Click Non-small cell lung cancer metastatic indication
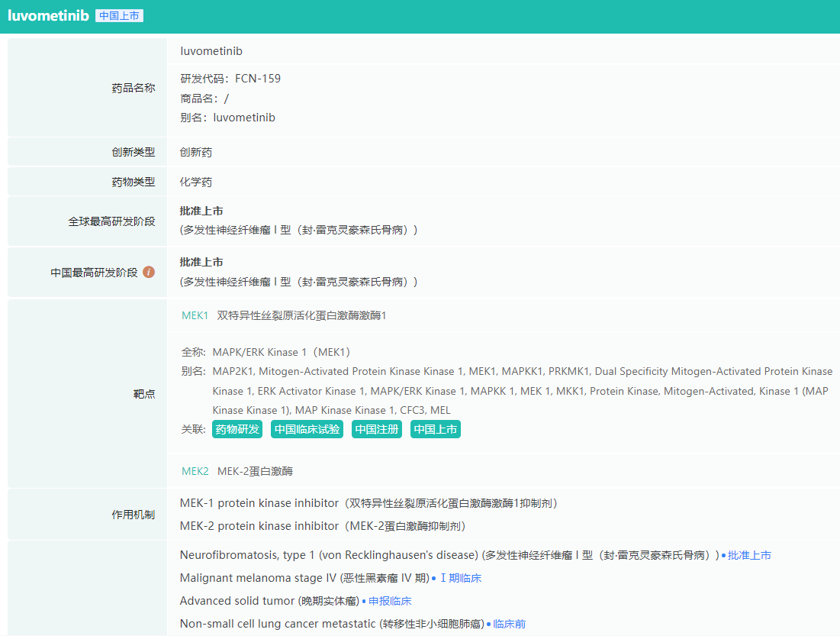 pos(332,624)
